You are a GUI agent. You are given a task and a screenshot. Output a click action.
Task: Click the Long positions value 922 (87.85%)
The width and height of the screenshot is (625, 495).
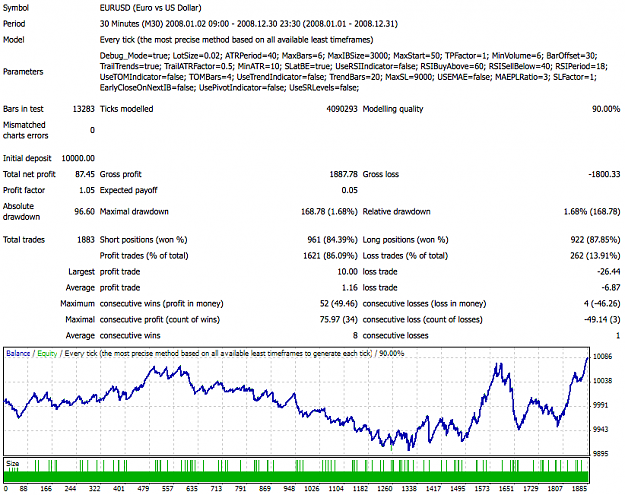595,240
